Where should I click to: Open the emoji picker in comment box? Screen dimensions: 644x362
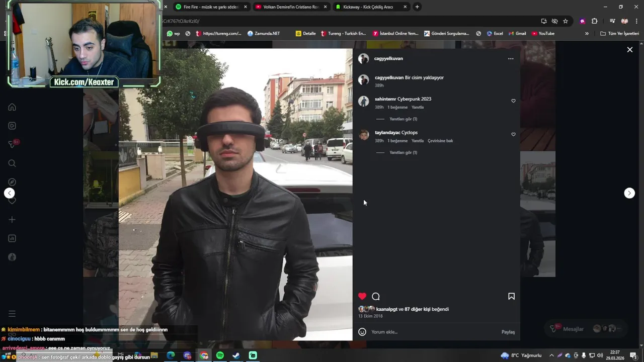coord(362,332)
